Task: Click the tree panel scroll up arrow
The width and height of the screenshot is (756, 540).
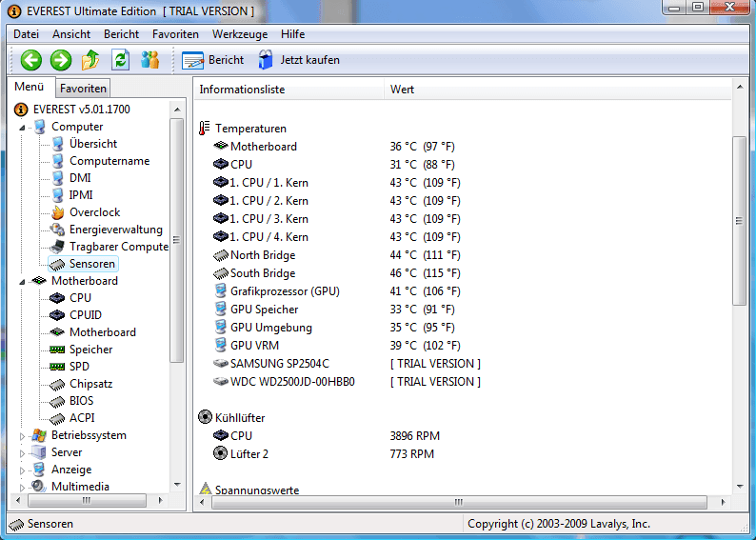Action: coord(177,110)
